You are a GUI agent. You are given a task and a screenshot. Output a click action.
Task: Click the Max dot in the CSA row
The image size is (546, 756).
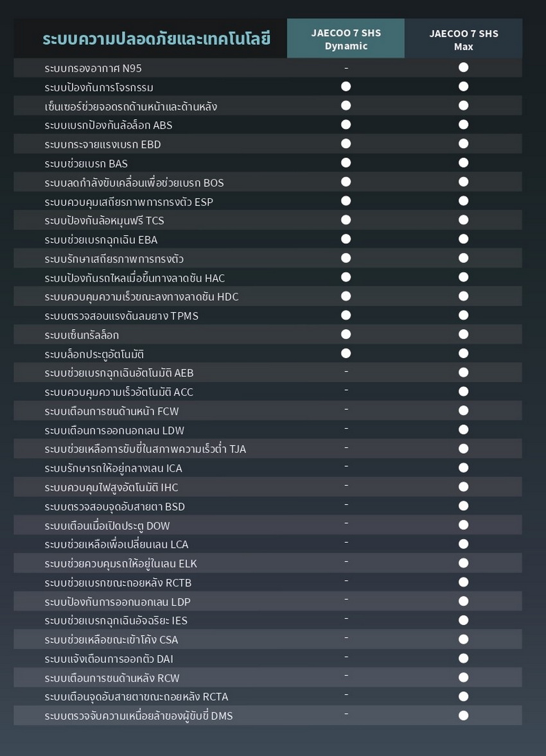click(x=463, y=639)
